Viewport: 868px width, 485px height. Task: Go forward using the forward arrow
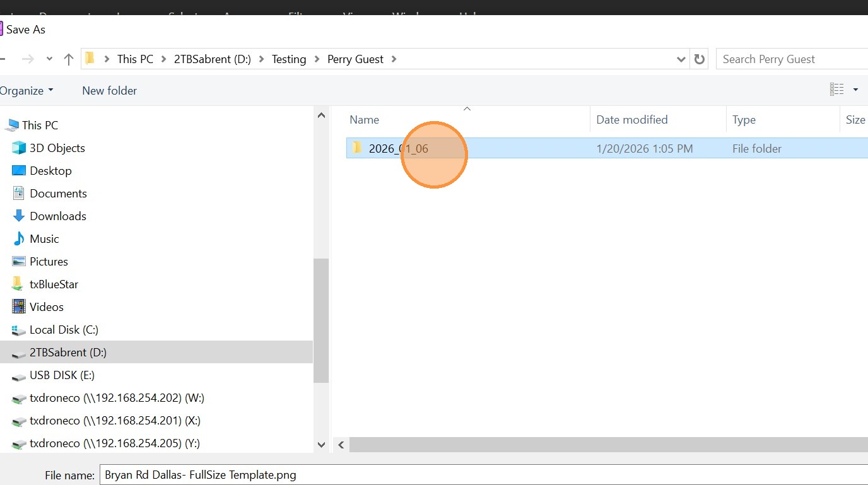point(27,59)
